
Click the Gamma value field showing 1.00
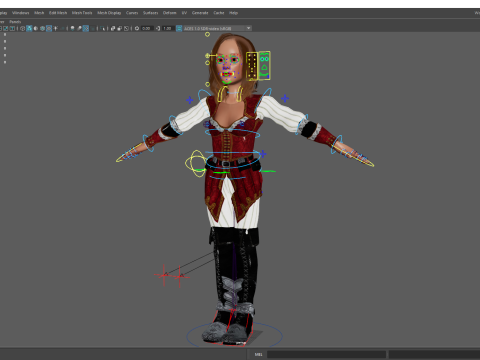[168, 28]
